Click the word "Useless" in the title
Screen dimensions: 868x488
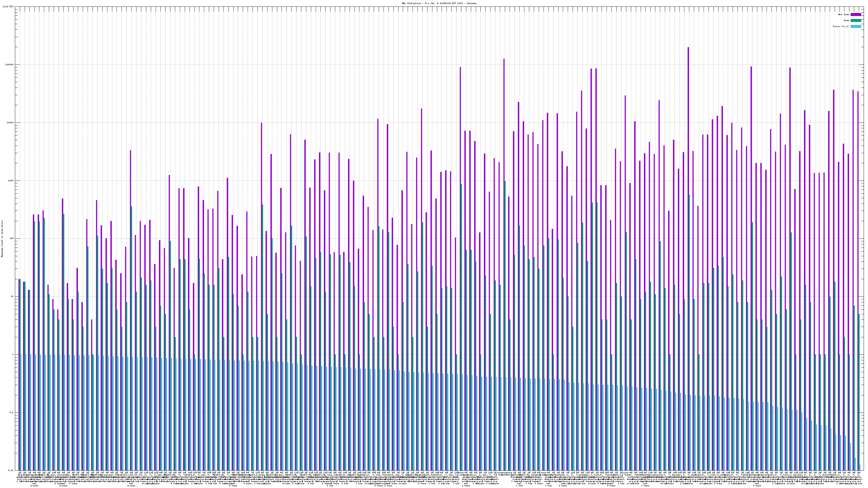pos(471,3)
